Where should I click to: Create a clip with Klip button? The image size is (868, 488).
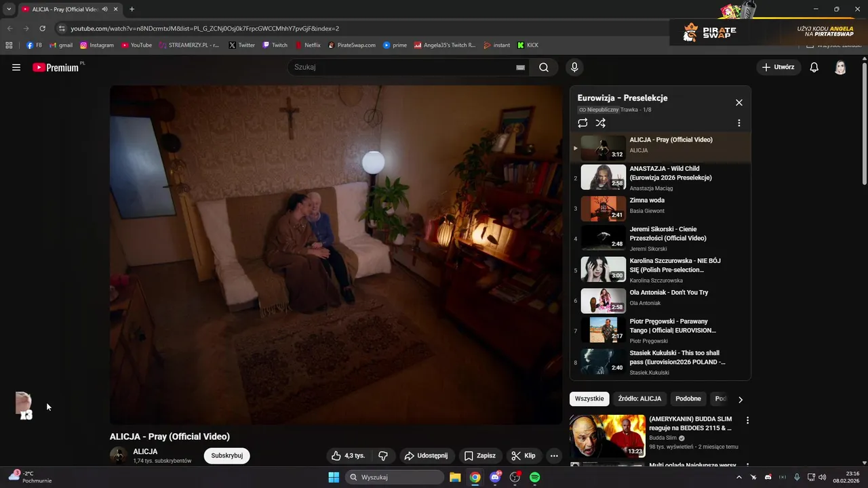[523, 455]
